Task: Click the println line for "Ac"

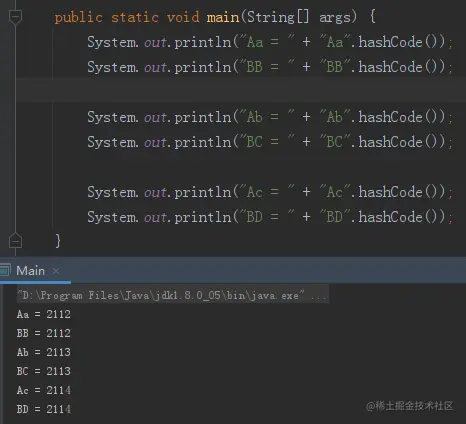Action: click(270, 192)
